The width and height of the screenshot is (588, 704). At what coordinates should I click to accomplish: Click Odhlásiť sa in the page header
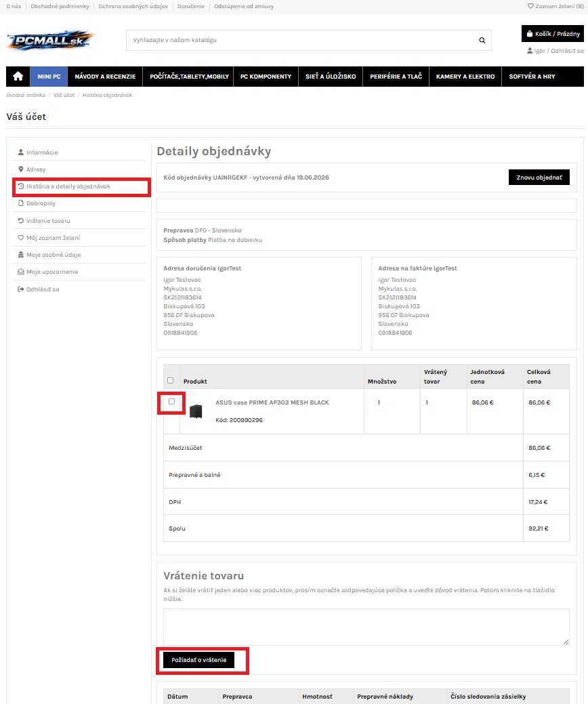[x=568, y=51]
